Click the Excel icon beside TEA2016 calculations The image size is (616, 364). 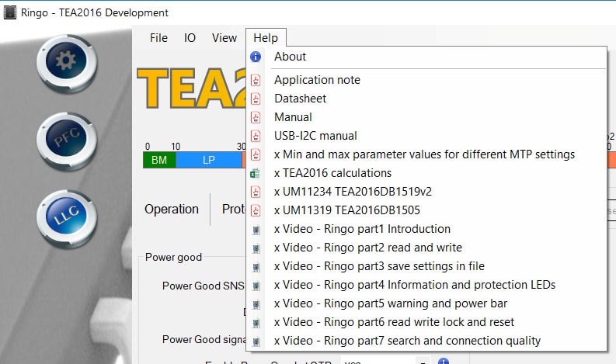(x=256, y=173)
